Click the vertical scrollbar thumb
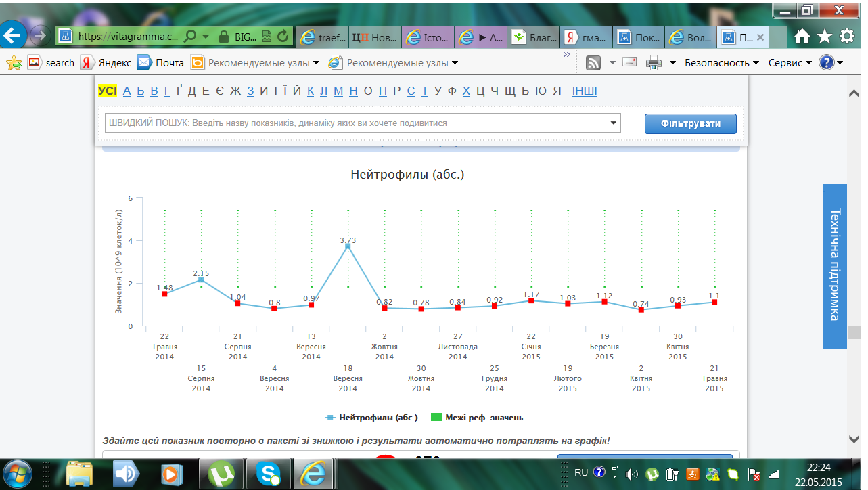 click(x=854, y=332)
